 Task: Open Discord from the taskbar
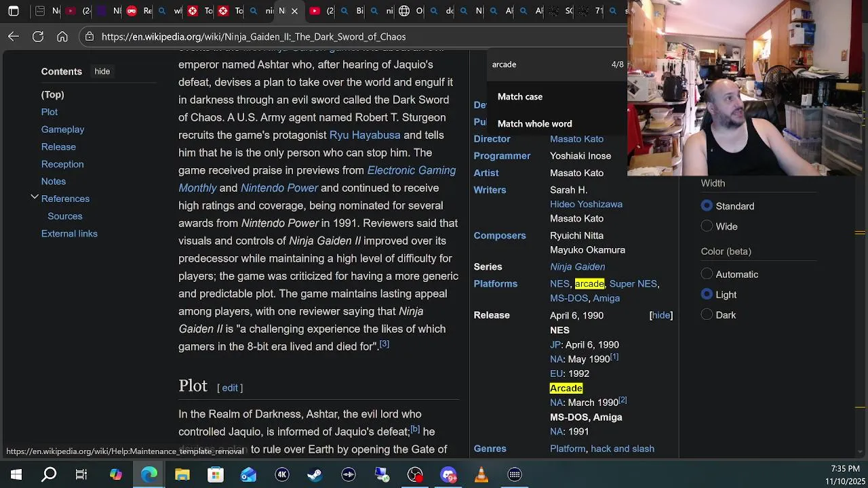tap(448, 474)
